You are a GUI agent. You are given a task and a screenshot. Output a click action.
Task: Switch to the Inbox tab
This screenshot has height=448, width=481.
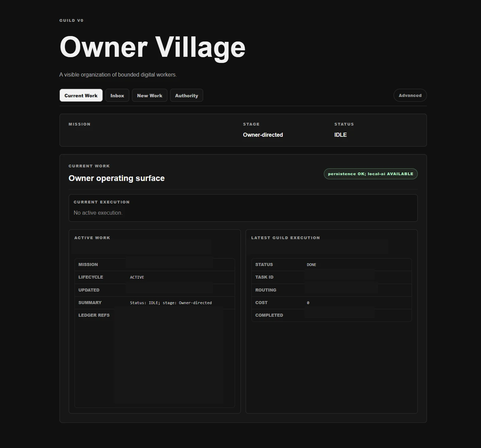click(x=117, y=96)
